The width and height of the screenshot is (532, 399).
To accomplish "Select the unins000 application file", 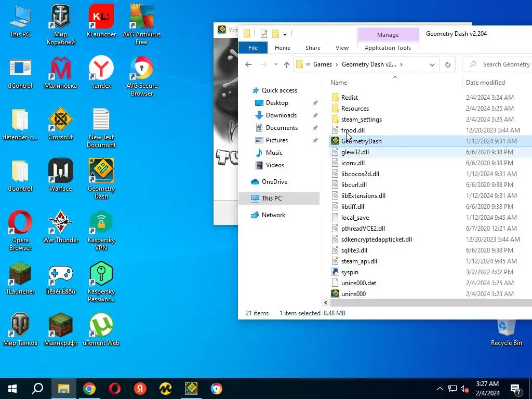I will (353, 294).
